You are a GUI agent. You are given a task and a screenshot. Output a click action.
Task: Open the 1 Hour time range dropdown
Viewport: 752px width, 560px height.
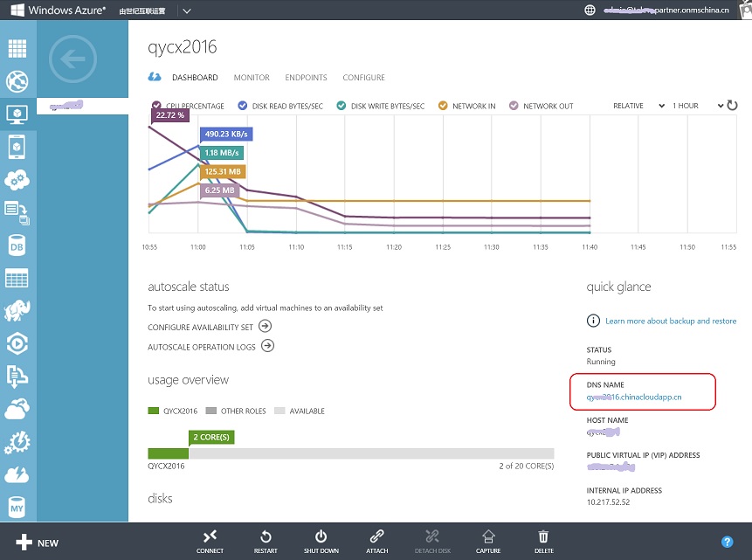698,106
